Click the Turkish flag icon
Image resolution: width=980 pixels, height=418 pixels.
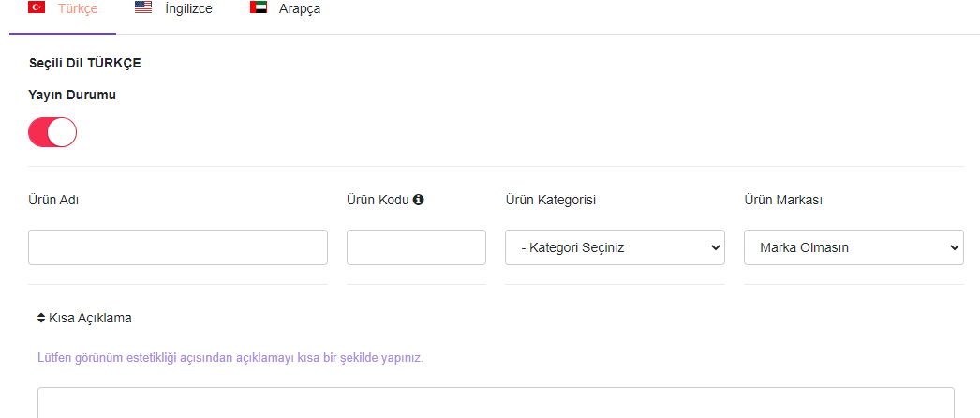pos(37,8)
